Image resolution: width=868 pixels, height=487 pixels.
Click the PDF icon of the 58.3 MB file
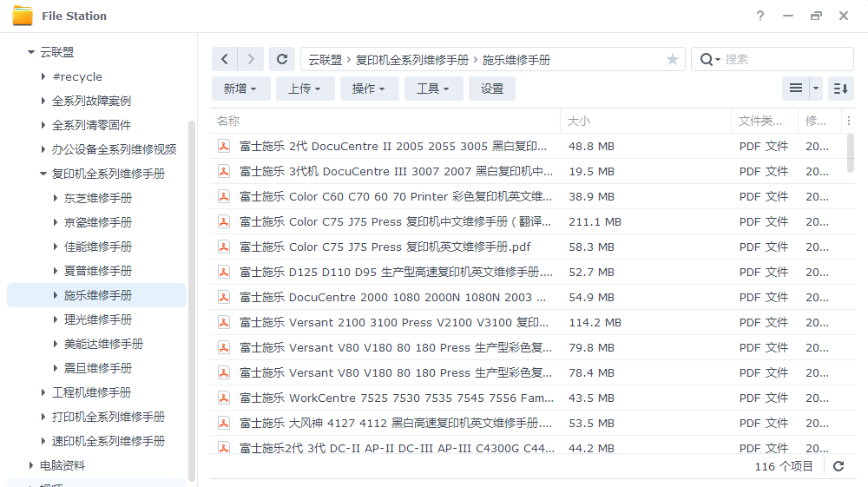[x=224, y=247]
